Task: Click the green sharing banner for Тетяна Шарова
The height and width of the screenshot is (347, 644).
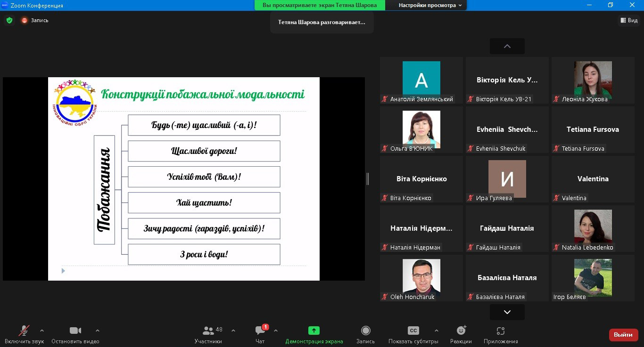Action: coord(320,5)
